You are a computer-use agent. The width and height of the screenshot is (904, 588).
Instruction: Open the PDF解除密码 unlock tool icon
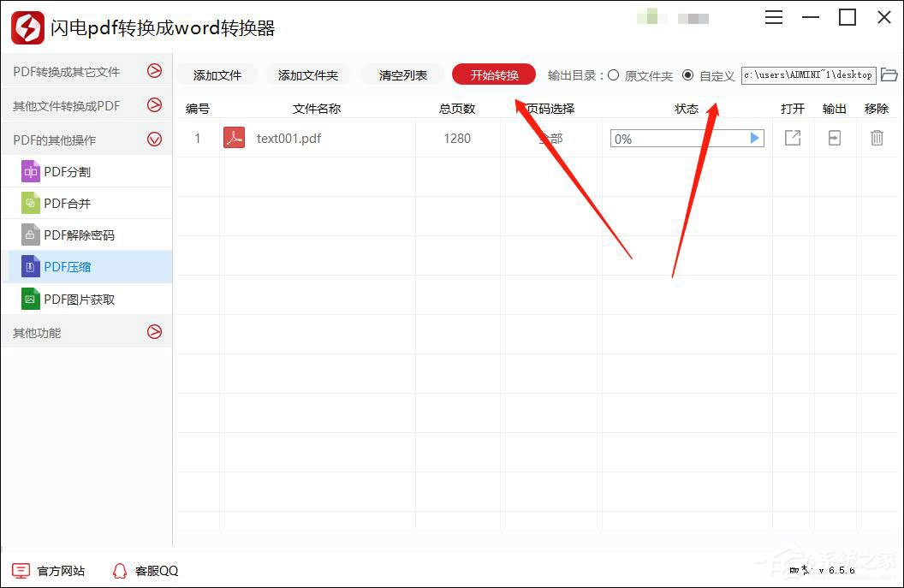click(31, 235)
